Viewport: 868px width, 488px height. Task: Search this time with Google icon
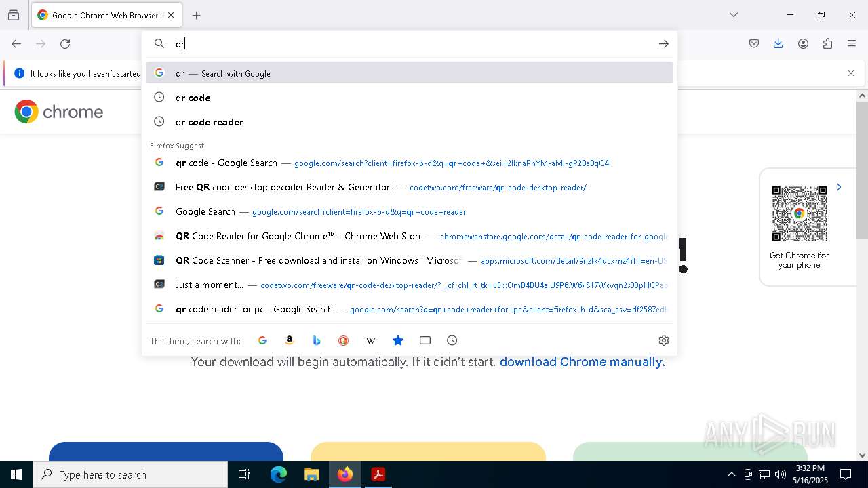262,340
